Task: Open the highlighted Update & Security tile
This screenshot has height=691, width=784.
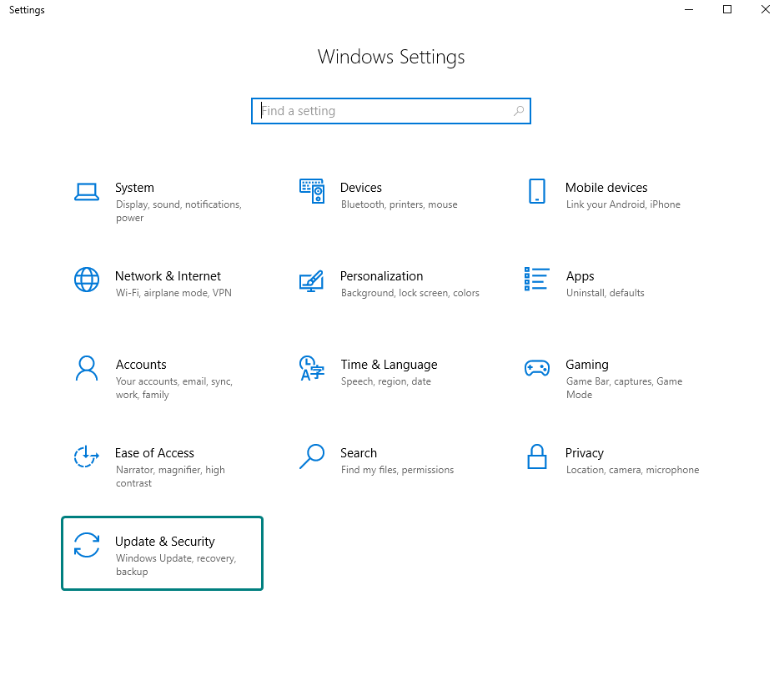Action: click(163, 553)
